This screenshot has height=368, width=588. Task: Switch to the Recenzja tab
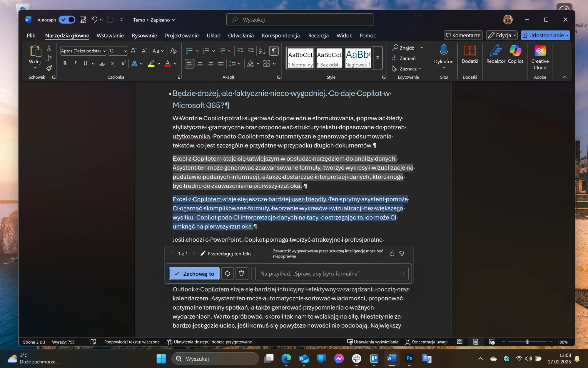(318, 36)
